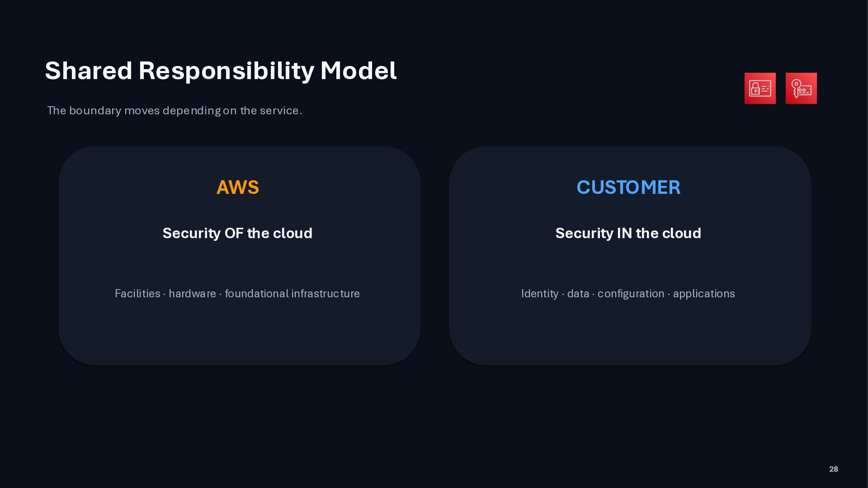The image size is (868, 488).
Task: Click the slide number 28
Action: tap(834, 469)
